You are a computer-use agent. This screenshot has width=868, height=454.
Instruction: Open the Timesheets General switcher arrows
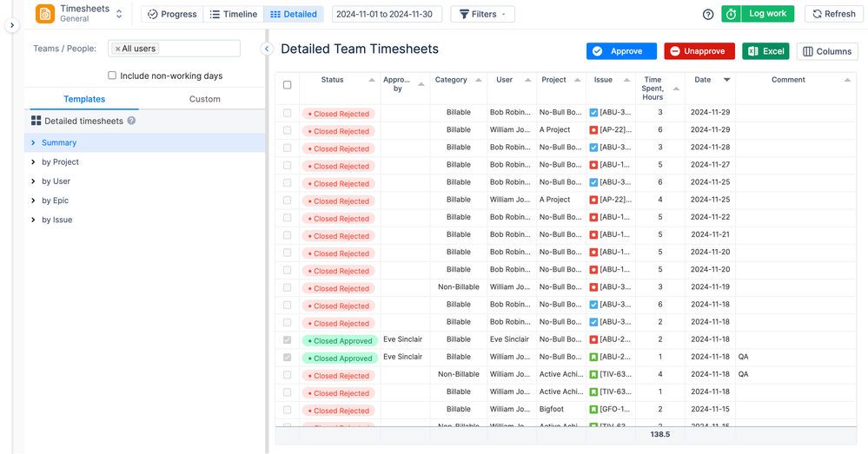(x=119, y=15)
